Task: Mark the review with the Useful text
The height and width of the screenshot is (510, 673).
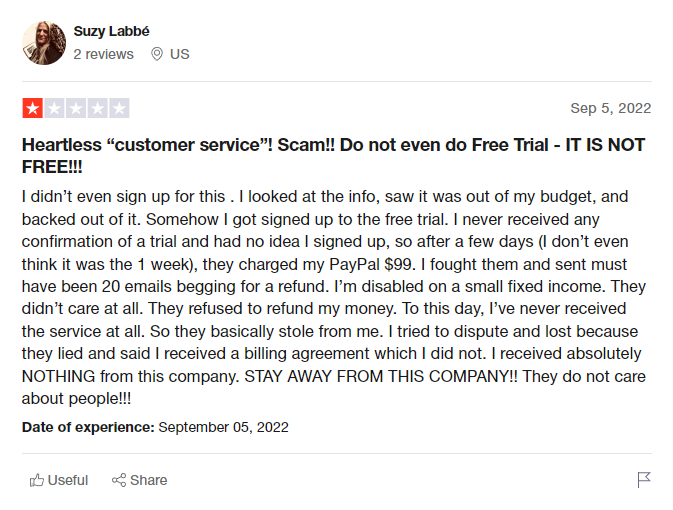Action: tap(68, 480)
